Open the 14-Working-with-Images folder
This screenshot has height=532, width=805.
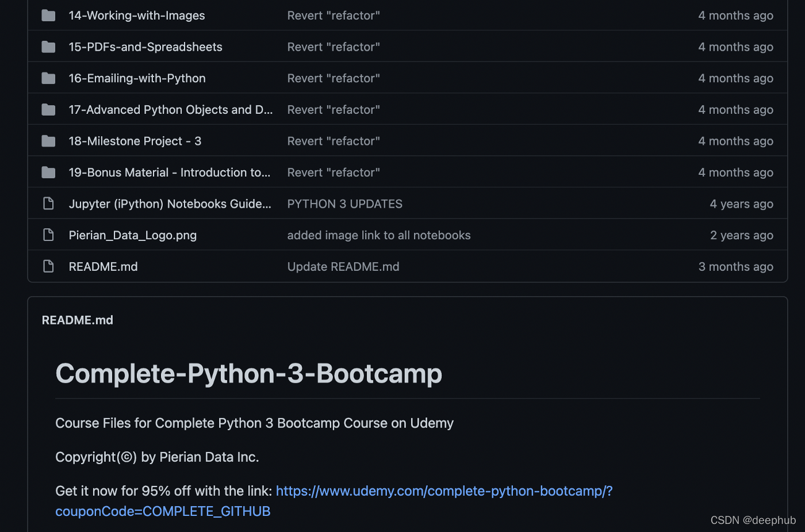pos(137,16)
